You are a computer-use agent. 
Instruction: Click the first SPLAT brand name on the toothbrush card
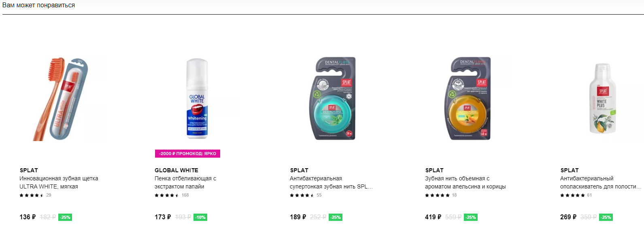[29, 170]
